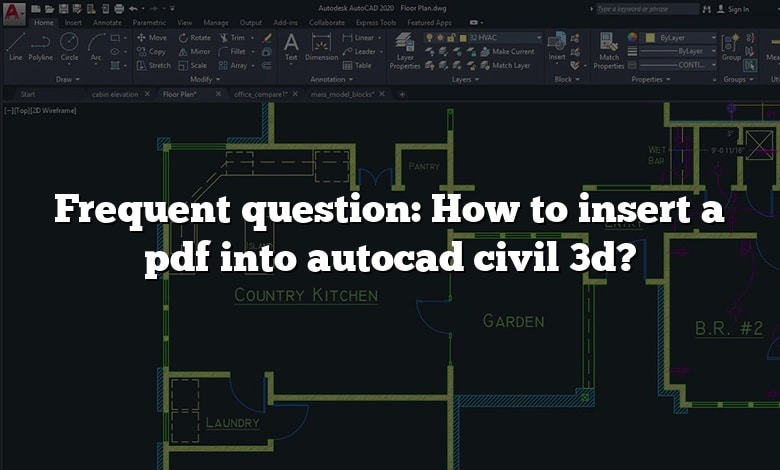Click the Trim tool

click(232, 37)
